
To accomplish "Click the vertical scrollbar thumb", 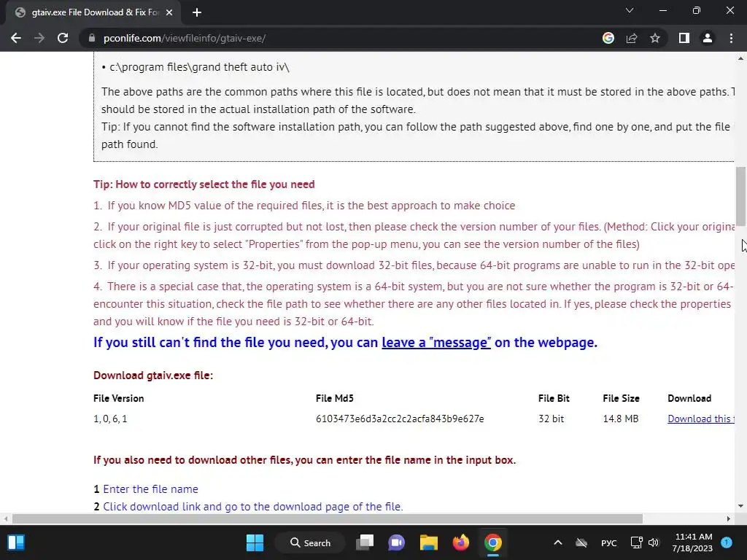I will pyautogui.click(x=740, y=196).
